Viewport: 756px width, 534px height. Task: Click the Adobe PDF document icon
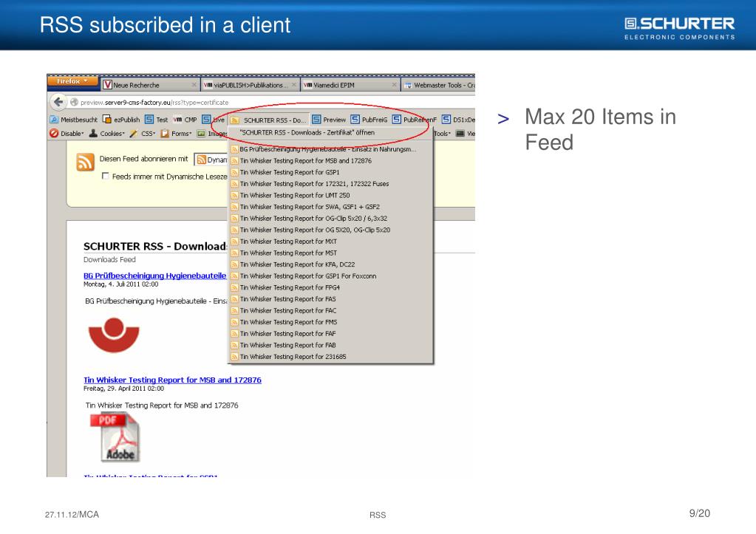116,437
